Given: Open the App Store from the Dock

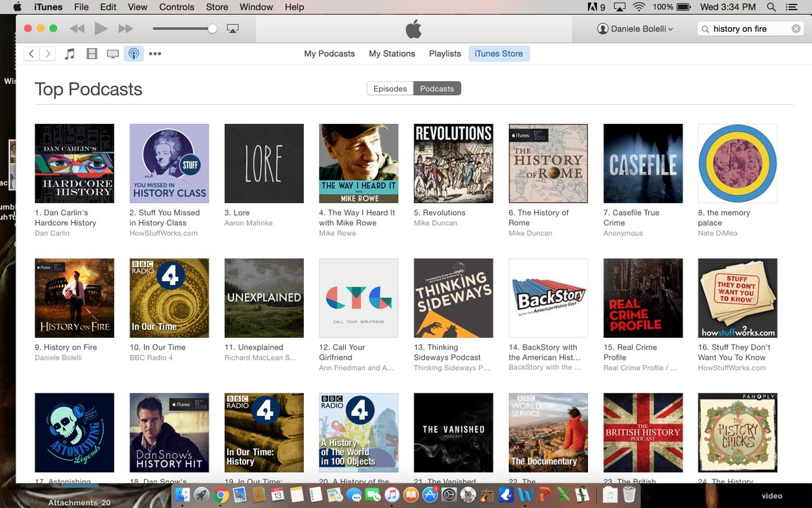Looking at the screenshot, I should pyautogui.click(x=430, y=495).
